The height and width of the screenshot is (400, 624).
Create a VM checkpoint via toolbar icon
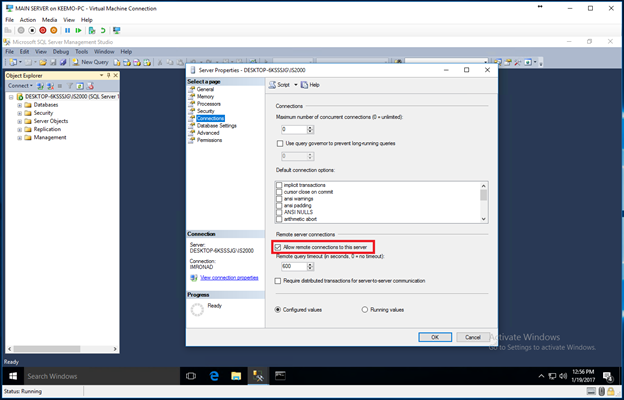92,30
